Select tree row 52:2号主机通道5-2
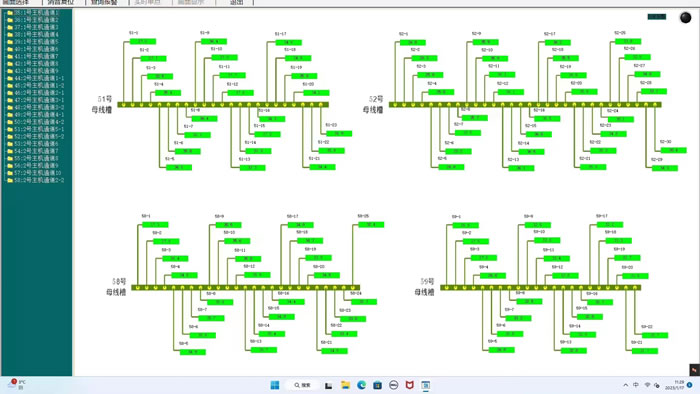Screen dimensions: 700x394 tap(35, 137)
